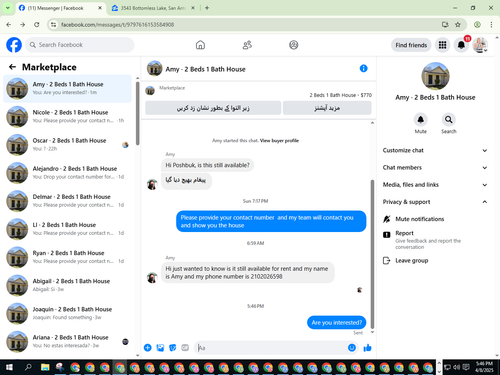Screen dimensions: 500x375
Task: Open profile circle icon in top navigation
Action: (294, 45)
